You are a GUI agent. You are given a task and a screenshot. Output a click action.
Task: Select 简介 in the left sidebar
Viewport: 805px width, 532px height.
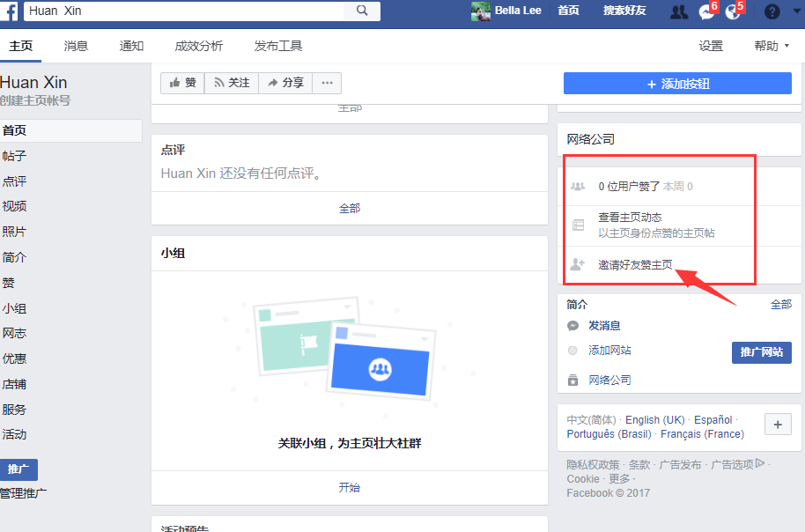click(14, 257)
